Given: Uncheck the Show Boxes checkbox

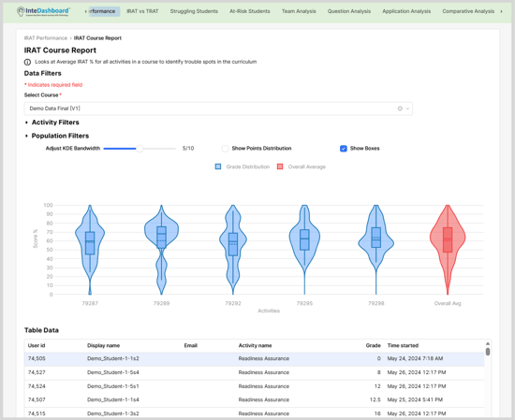Looking at the screenshot, I should [344, 149].
